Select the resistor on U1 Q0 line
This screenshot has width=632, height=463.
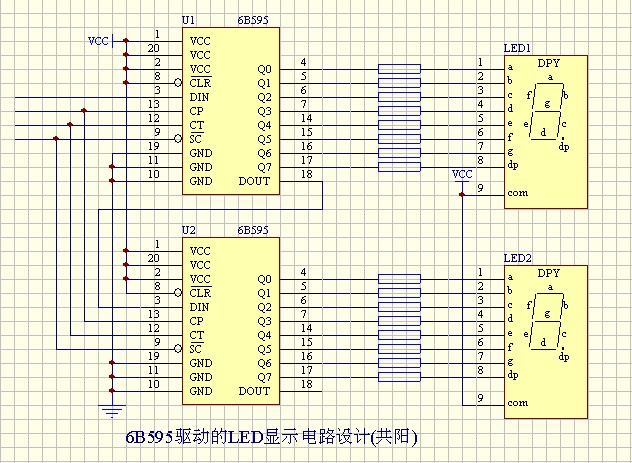click(x=399, y=69)
